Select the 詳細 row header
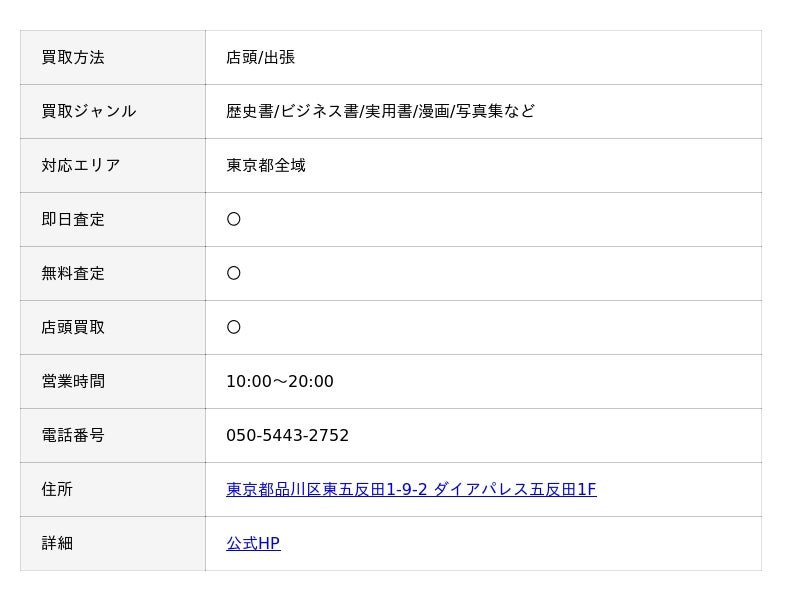 click(57, 543)
